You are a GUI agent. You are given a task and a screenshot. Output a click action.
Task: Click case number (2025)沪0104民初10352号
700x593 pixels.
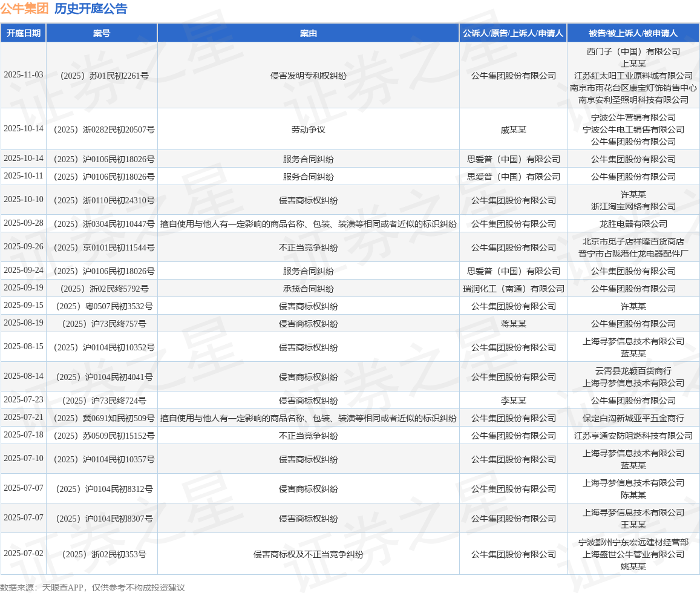tap(105, 347)
